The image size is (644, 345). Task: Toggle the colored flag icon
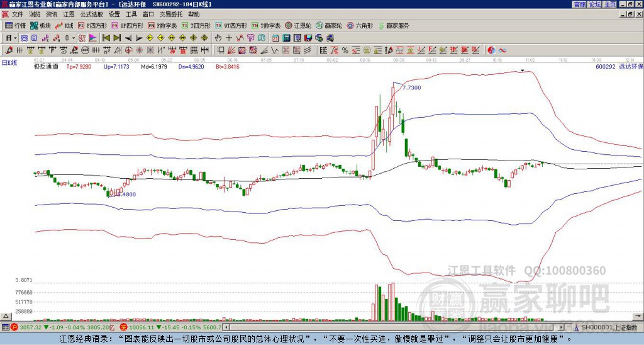tap(93, 38)
